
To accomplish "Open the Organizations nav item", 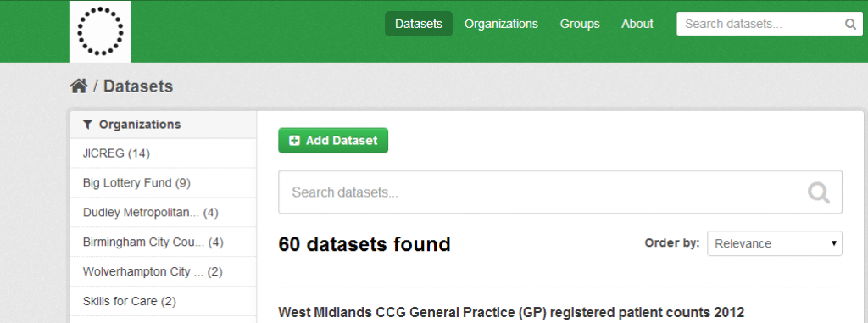I will click(x=501, y=24).
